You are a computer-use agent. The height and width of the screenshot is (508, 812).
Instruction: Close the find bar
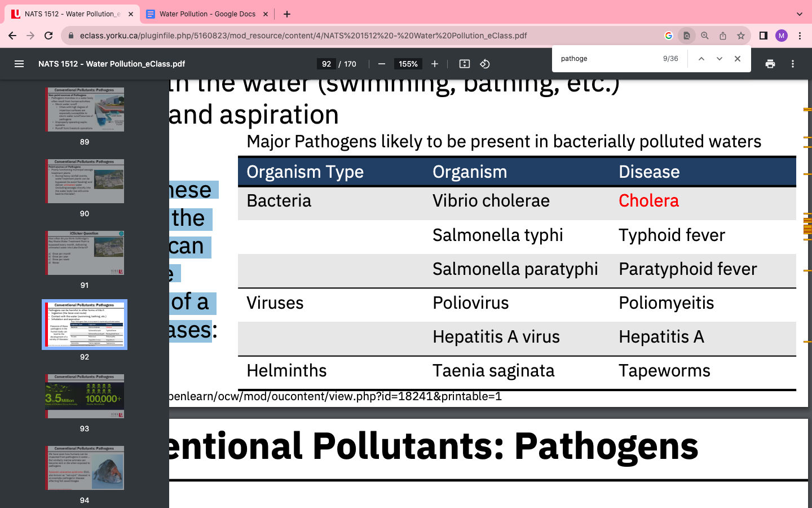coord(738,59)
